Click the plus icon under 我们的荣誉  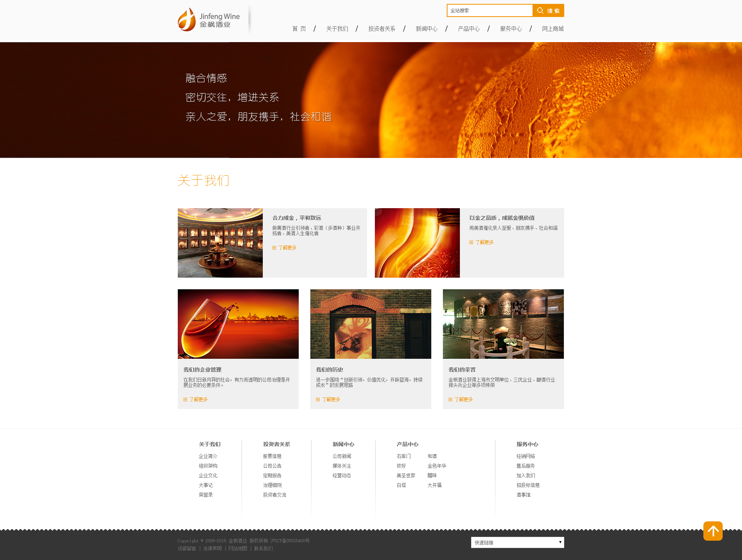[x=451, y=400]
